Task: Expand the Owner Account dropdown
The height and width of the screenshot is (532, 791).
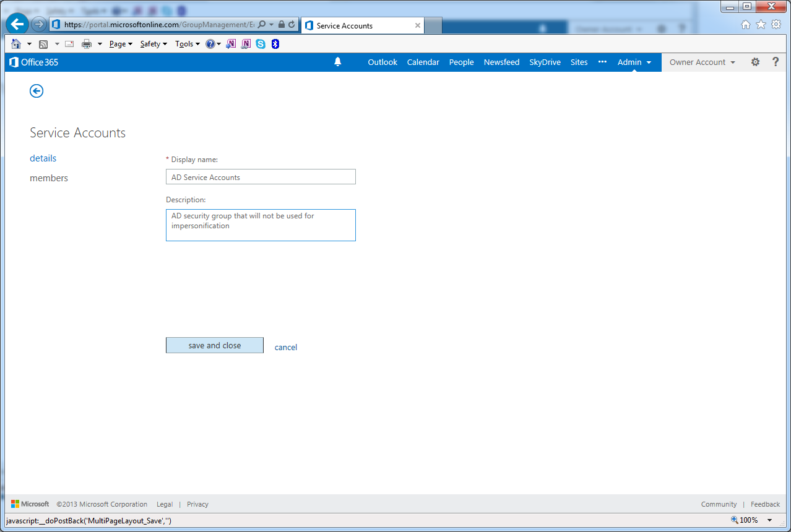Action: pos(702,62)
